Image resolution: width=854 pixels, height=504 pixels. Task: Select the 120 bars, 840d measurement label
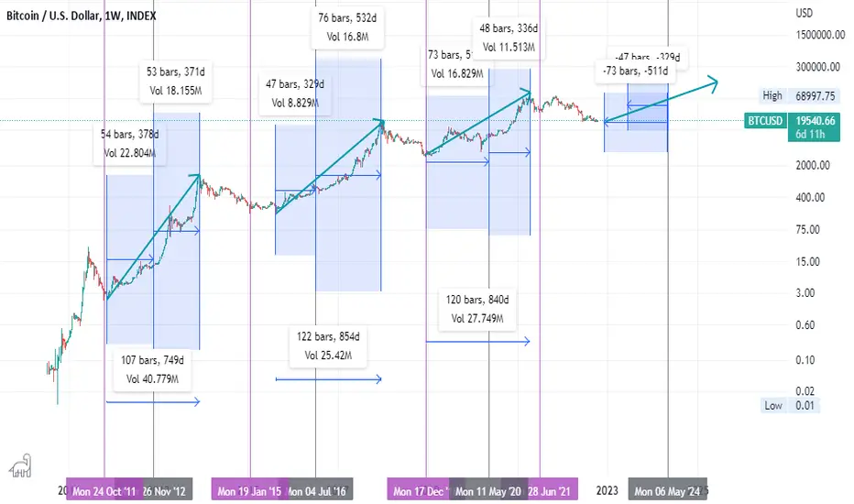click(x=477, y=309)
